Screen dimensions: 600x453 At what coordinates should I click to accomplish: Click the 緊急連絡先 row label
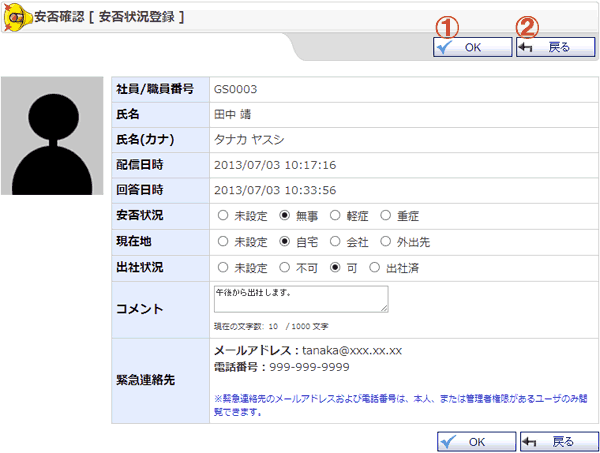click(x=145, y=380)
